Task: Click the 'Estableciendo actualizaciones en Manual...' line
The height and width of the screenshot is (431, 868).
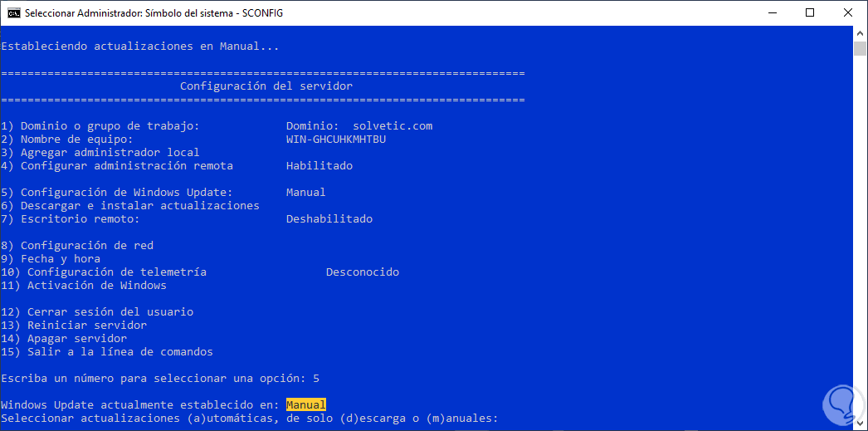Action: [140, 47]
